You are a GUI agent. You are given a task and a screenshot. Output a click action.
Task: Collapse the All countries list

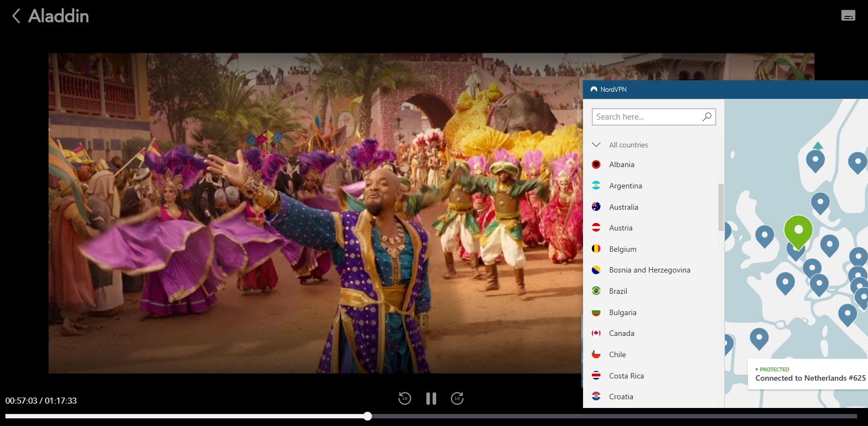tap(596, 145)
